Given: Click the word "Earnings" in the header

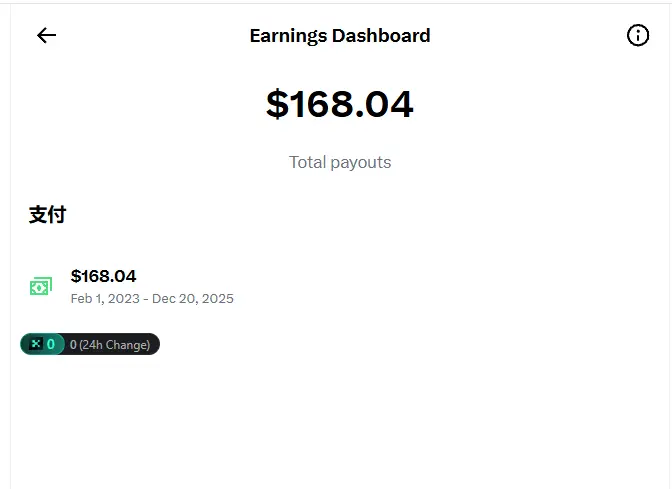Looking at the screenshot, I should (288, 36).
